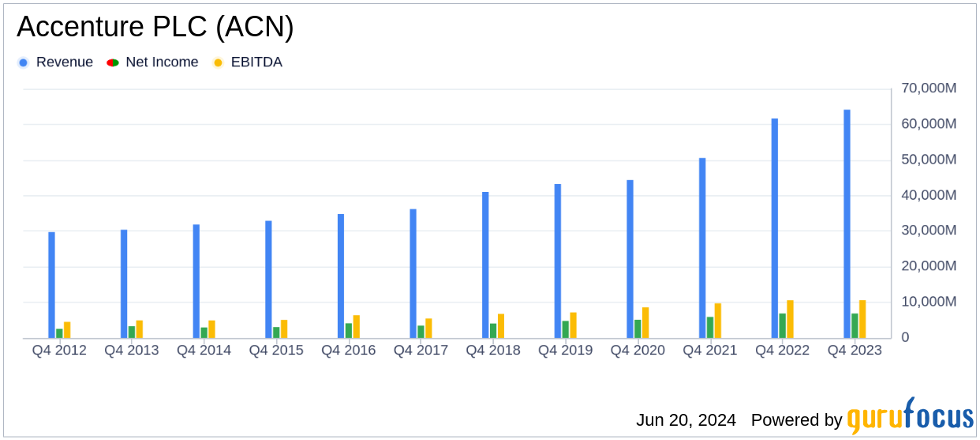Screen dimensions: 980x440
Task: Click the Q4 2023 yellow EBITDA bar
Action: point(862,319)
